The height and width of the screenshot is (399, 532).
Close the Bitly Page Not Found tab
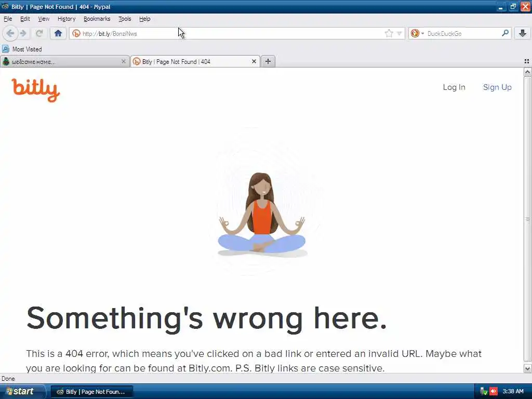pos(254,61)
